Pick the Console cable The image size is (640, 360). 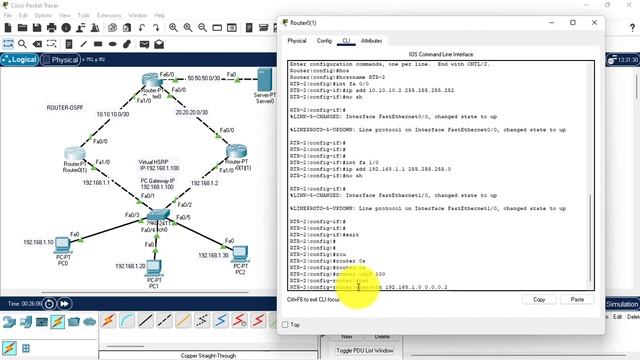127,321
